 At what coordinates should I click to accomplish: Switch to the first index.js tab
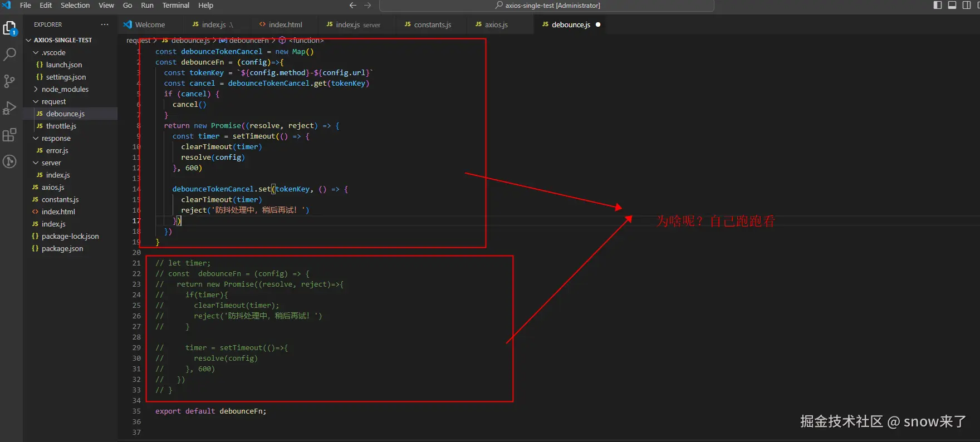[x=216, y=24]
